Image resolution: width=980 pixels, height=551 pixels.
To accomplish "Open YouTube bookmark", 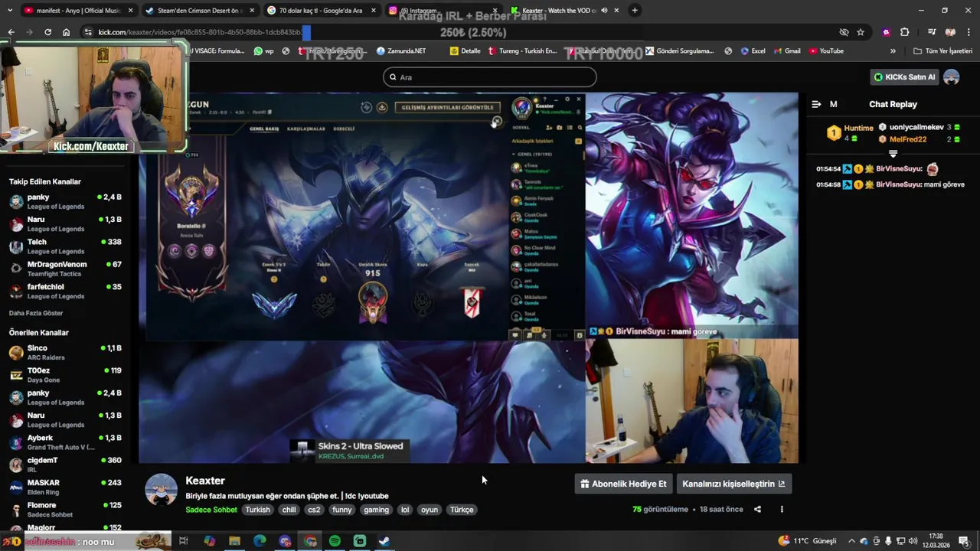I will (x=826, y=51).
